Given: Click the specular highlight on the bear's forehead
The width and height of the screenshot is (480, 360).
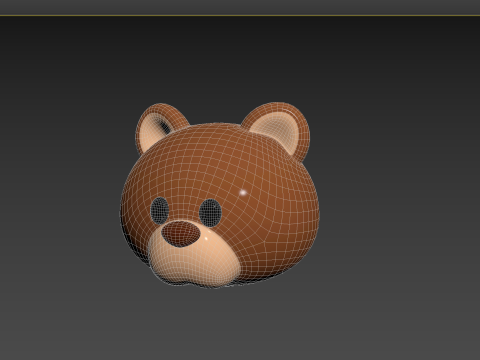Looking at the screenshot, I should 243,192.
